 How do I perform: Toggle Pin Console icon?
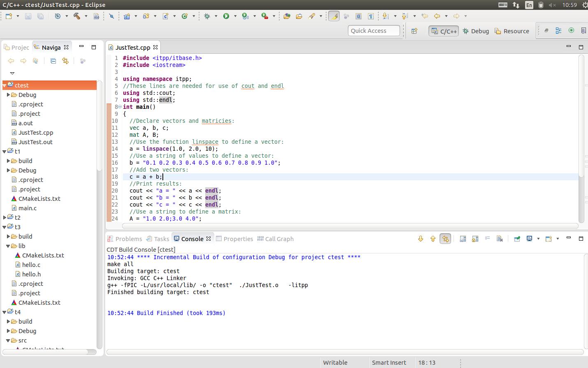pyautogui.click(x=517, y=239)
